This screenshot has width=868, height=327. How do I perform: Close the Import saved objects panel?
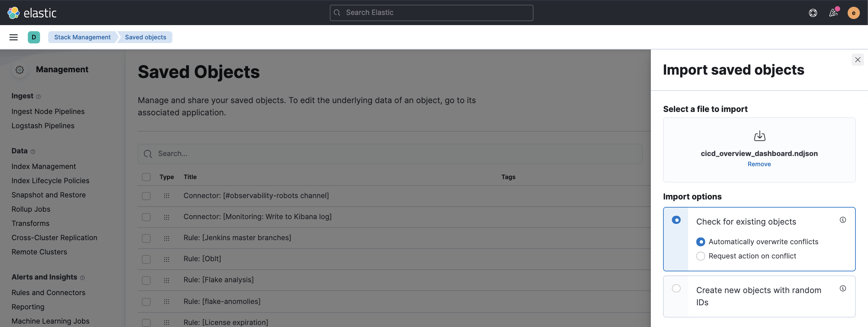pyautogui.click(x=857, y=59)
